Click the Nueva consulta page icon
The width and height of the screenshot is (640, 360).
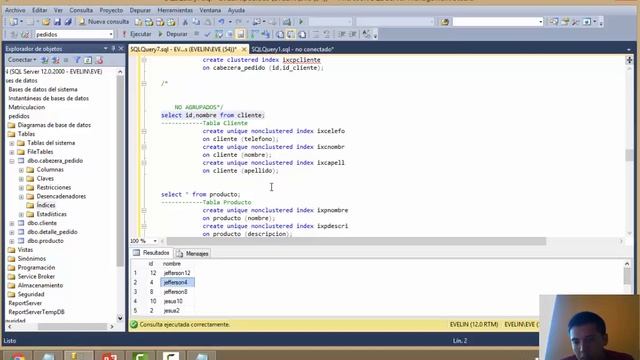[82, 22]
